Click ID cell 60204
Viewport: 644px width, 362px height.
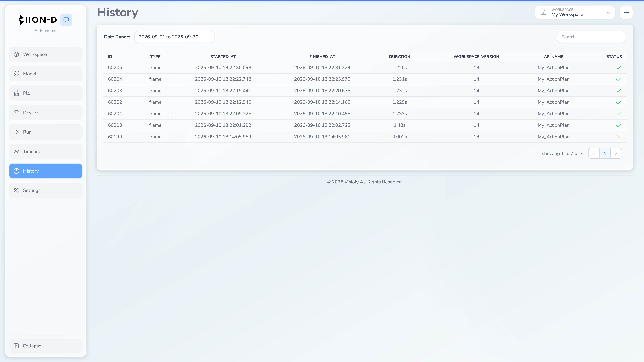115,79
